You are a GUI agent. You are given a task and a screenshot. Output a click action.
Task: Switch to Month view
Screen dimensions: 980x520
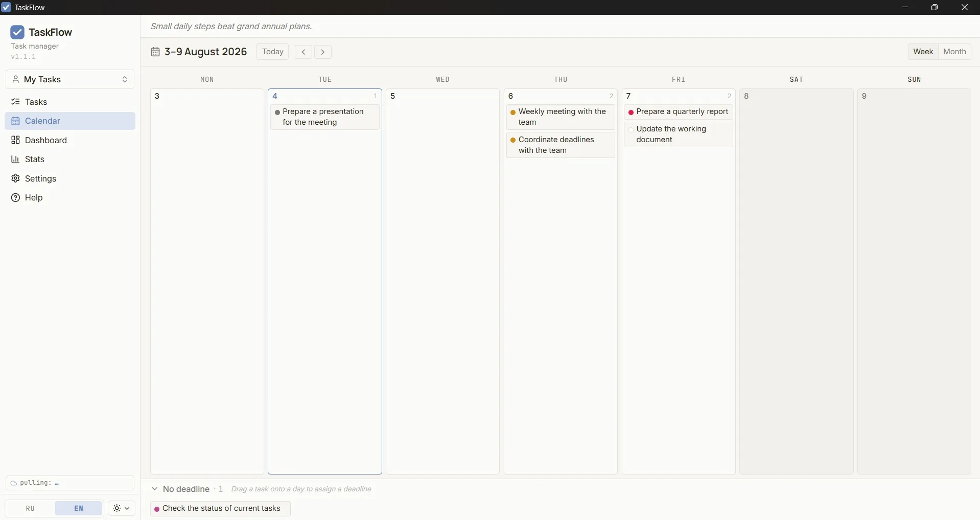(954, 52)
